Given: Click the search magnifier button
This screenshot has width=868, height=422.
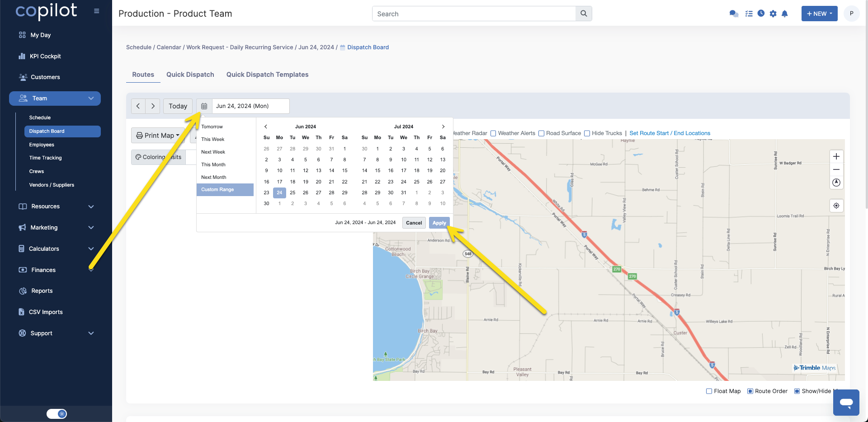Looking at the screenshot, I should point(584,14).
